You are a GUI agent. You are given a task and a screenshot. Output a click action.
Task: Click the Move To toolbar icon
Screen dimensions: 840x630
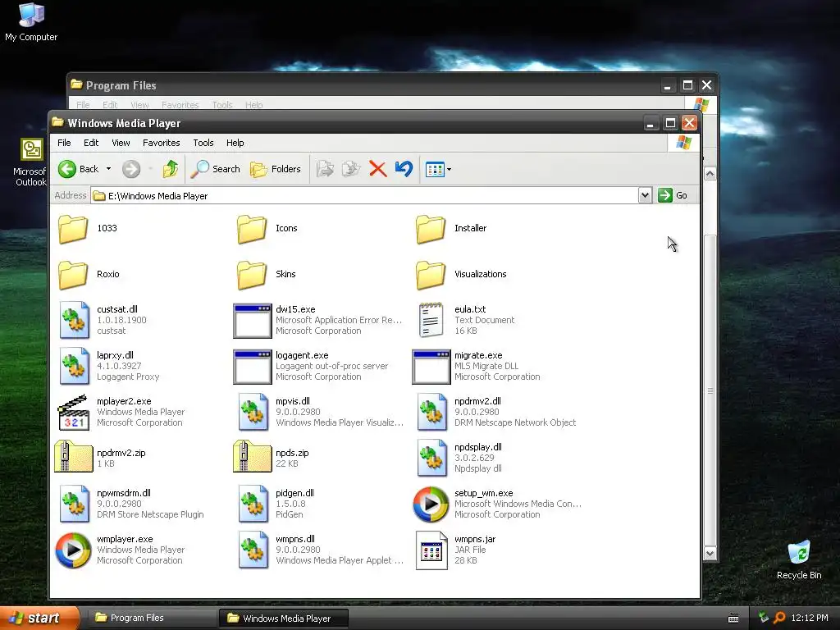pyautogui.click(x=325, y=169)
